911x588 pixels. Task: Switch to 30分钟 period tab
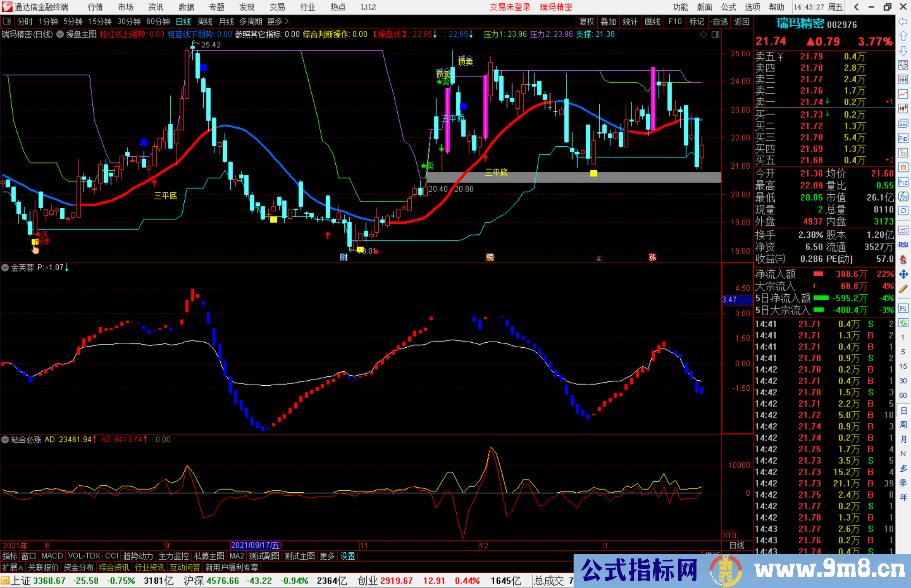pyautogui.click(x=129, y=21)
